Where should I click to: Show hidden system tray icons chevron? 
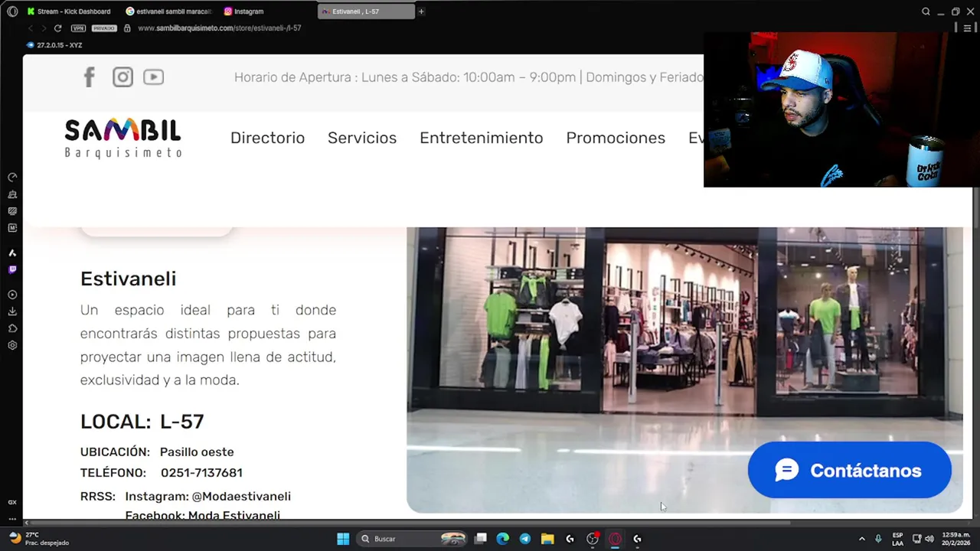[x=861, y=539]
